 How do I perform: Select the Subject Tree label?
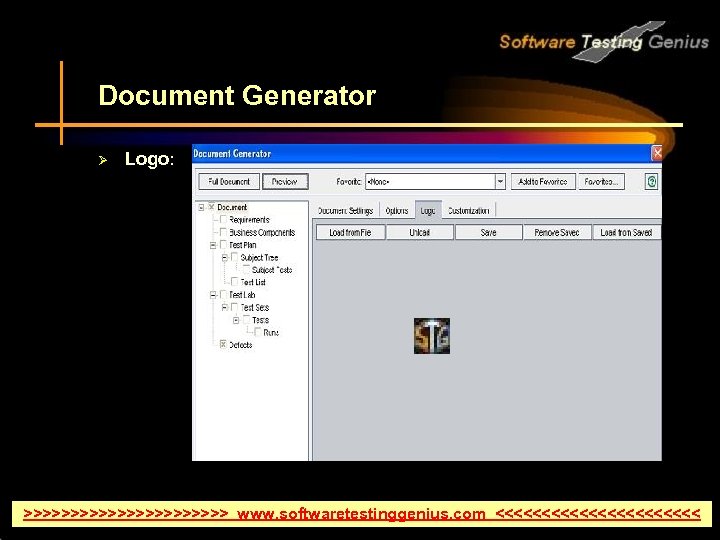259,258
